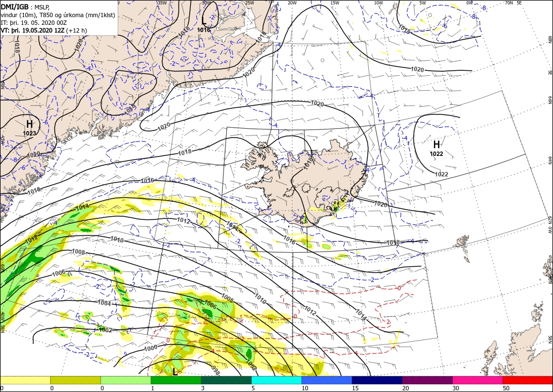This screenshot has height=392, width=553.
Task: Click the legend value 15
Action: (355, 388)
